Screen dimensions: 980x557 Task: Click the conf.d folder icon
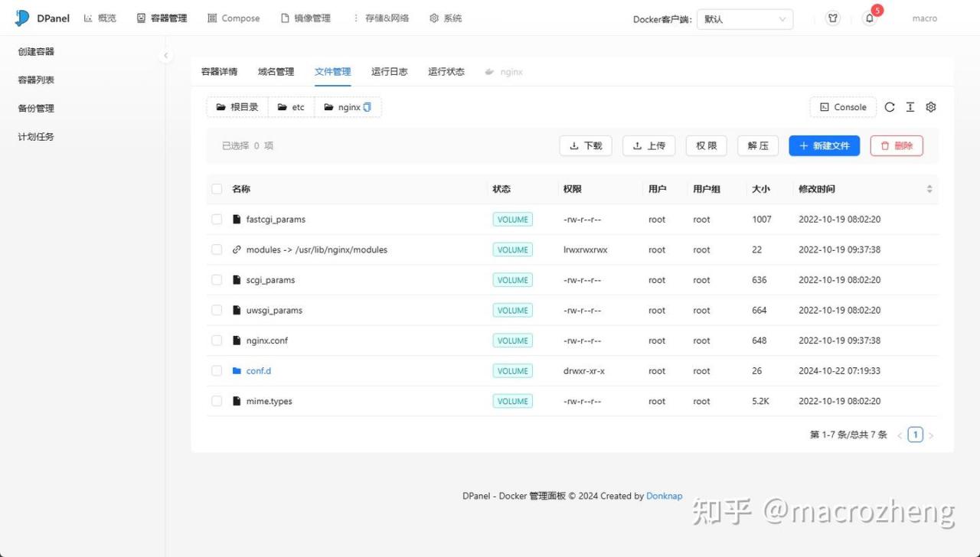point(237,371)
